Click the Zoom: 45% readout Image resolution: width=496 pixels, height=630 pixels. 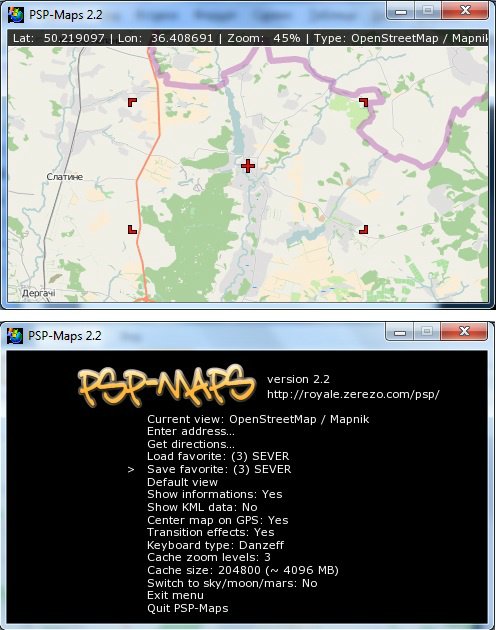coord(264,39)
